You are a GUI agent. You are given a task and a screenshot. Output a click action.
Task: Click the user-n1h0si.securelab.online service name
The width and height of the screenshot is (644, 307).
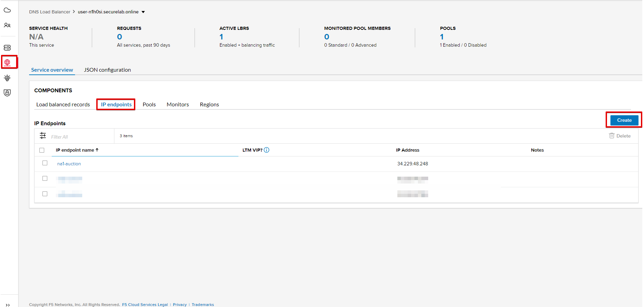pos(108,12)
